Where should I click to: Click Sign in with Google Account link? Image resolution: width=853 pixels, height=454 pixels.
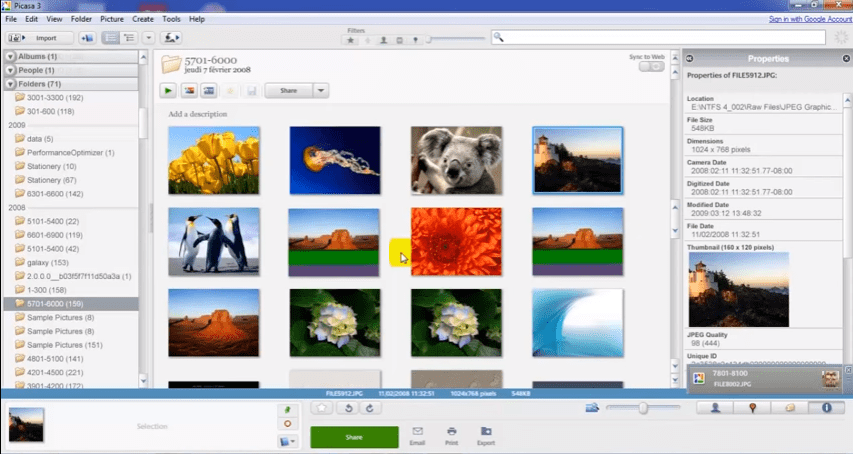811,19
